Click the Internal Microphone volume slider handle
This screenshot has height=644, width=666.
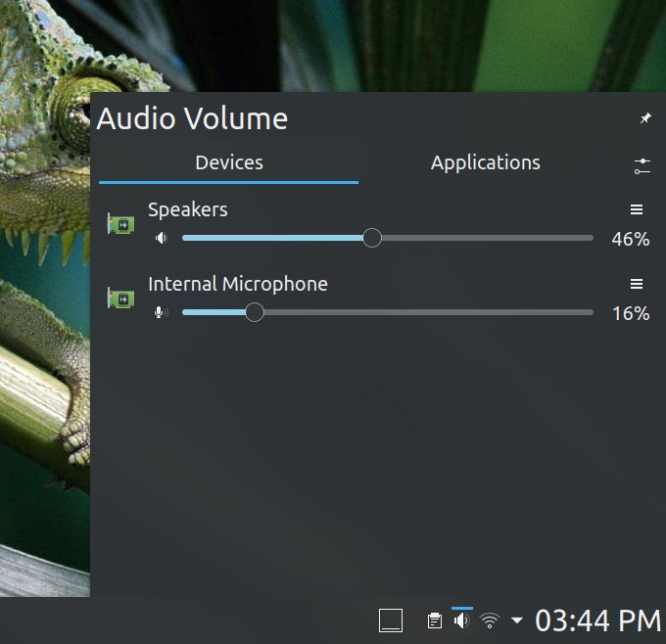[x=255, y=312]
